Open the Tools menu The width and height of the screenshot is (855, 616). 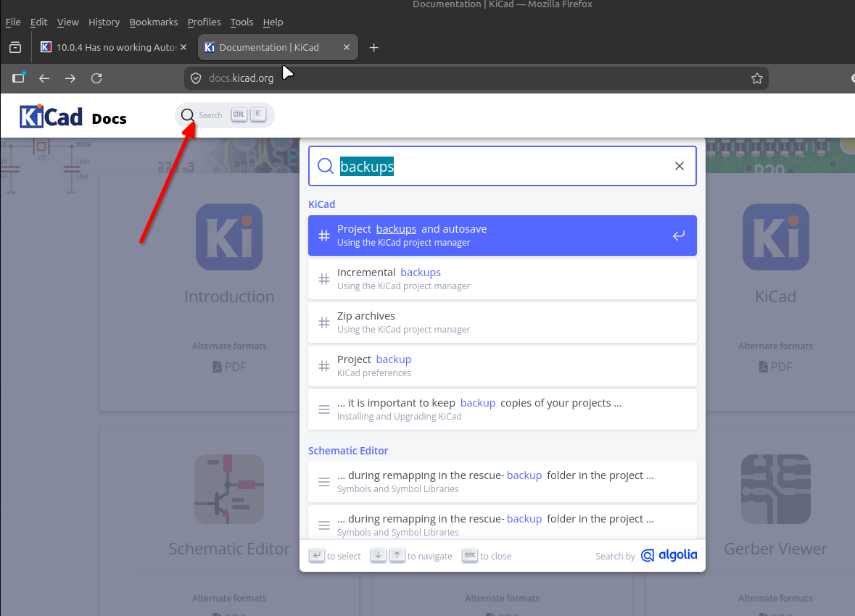[241, 22]
